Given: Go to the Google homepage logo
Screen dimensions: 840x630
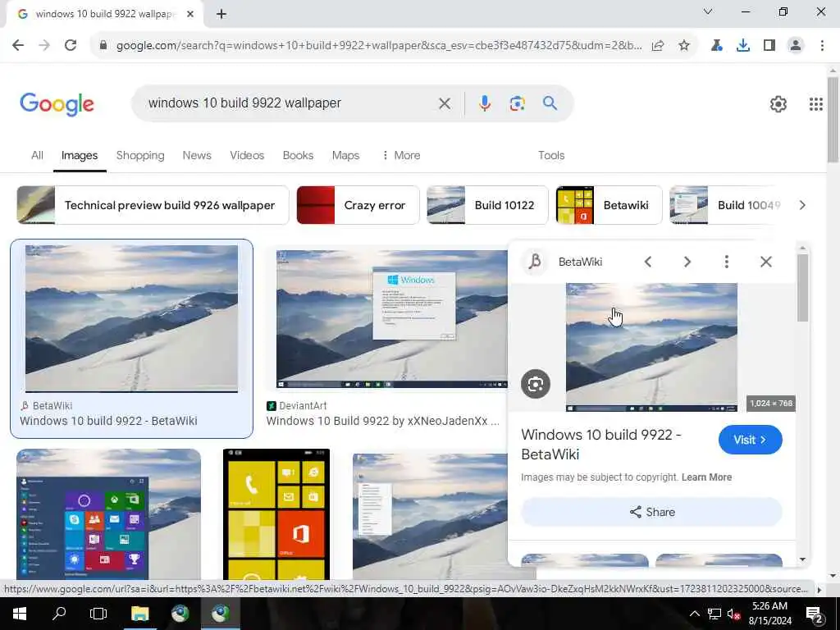Looking at the screenshot, I should (x=57, y=104).
